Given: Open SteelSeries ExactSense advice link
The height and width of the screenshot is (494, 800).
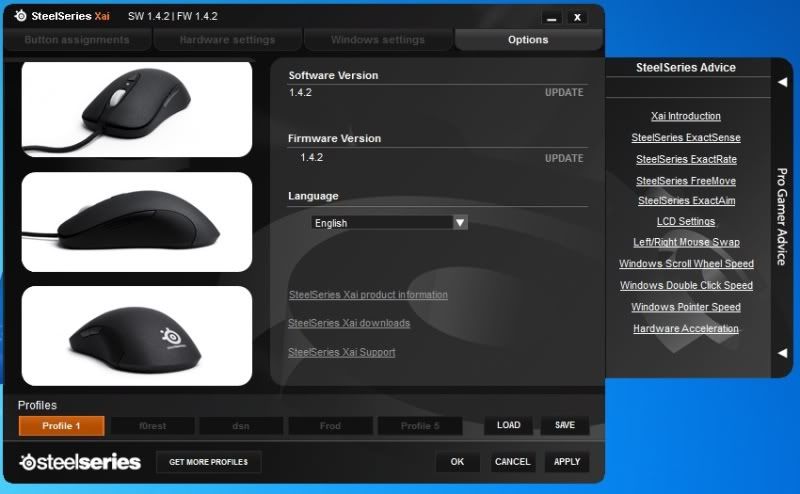Looking at the screenshot, I should pyautogui.click(x=686, y=137).
